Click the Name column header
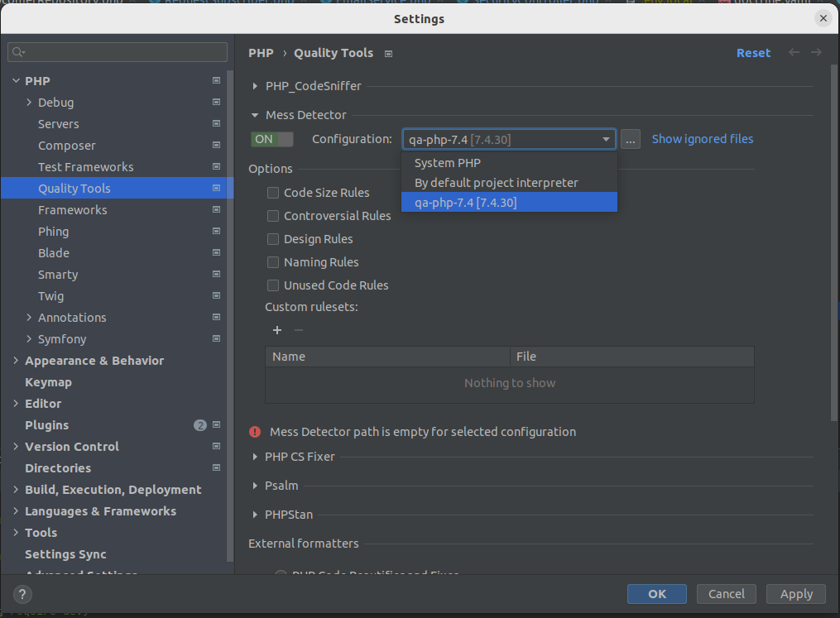 (x=387, y=357)
